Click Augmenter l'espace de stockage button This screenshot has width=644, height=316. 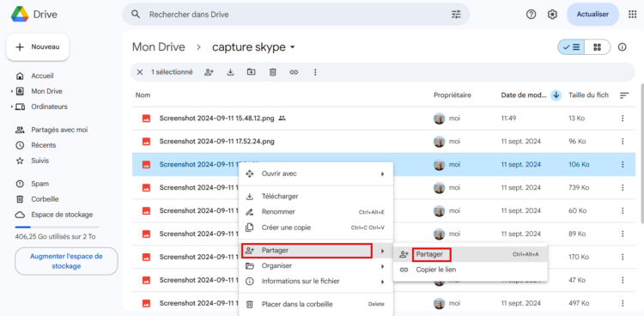(66, 261)
